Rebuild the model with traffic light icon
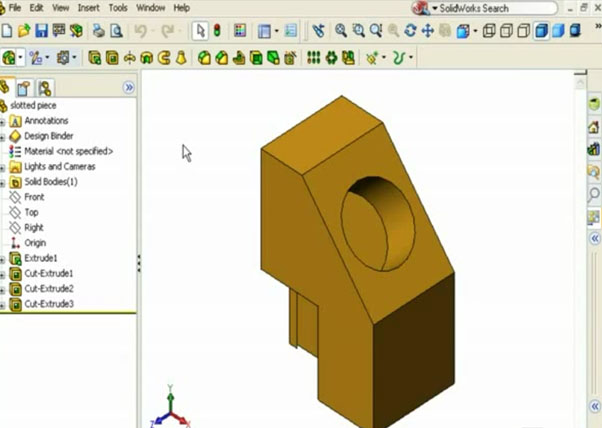Viewport: 602px width, 428px height. point(217,31)
